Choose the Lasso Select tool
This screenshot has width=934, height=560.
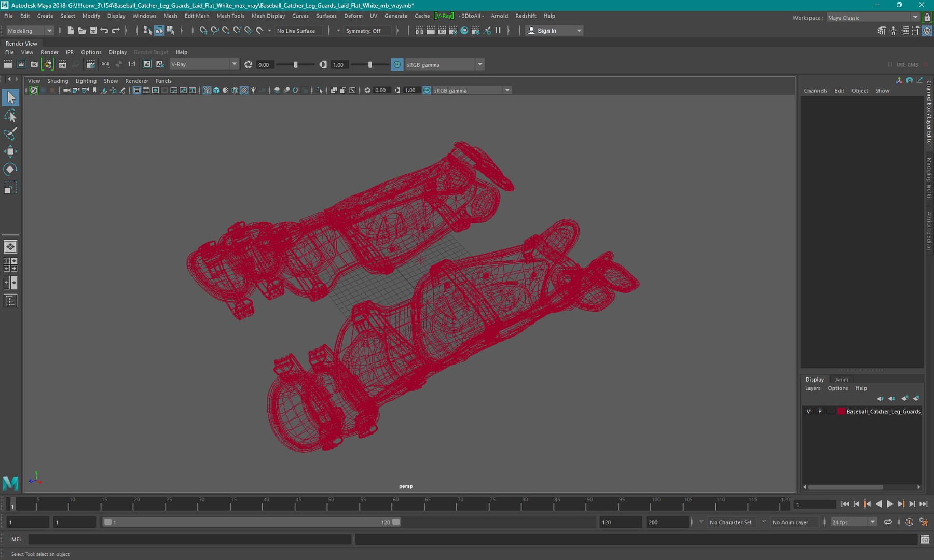click(10, 116)
